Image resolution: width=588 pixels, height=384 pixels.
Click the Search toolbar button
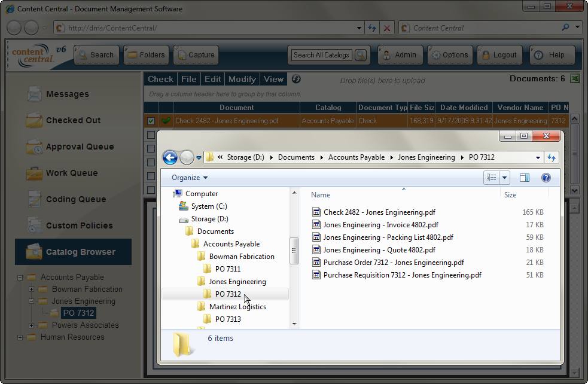(97, 55)
